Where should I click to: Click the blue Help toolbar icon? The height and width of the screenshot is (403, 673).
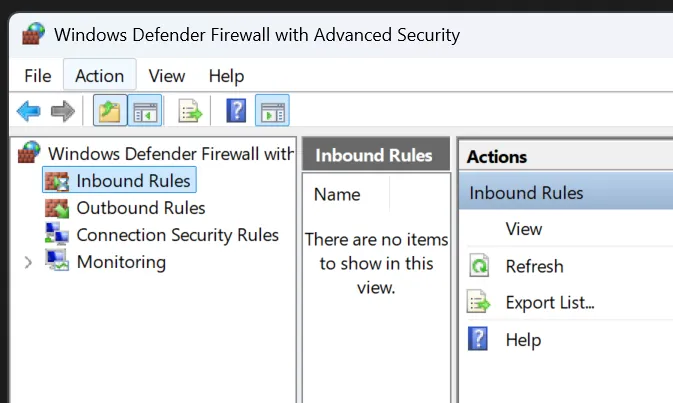[x=236, y=111]
